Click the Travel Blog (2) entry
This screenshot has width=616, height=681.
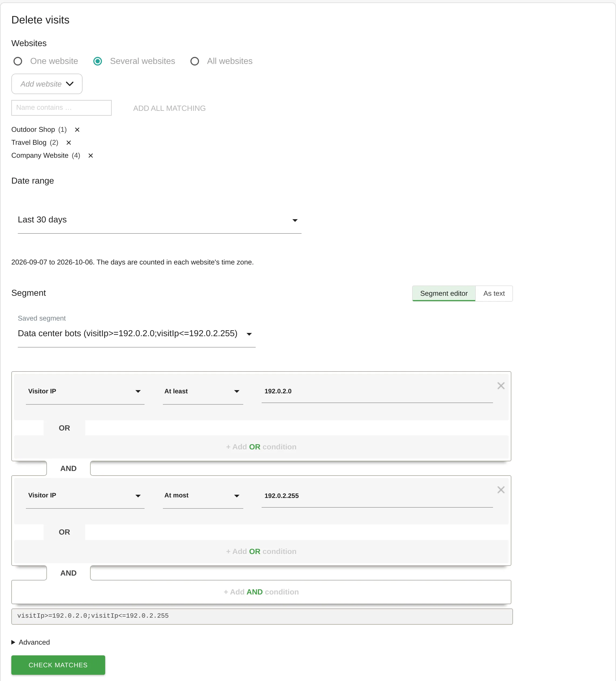pos(35,143)
